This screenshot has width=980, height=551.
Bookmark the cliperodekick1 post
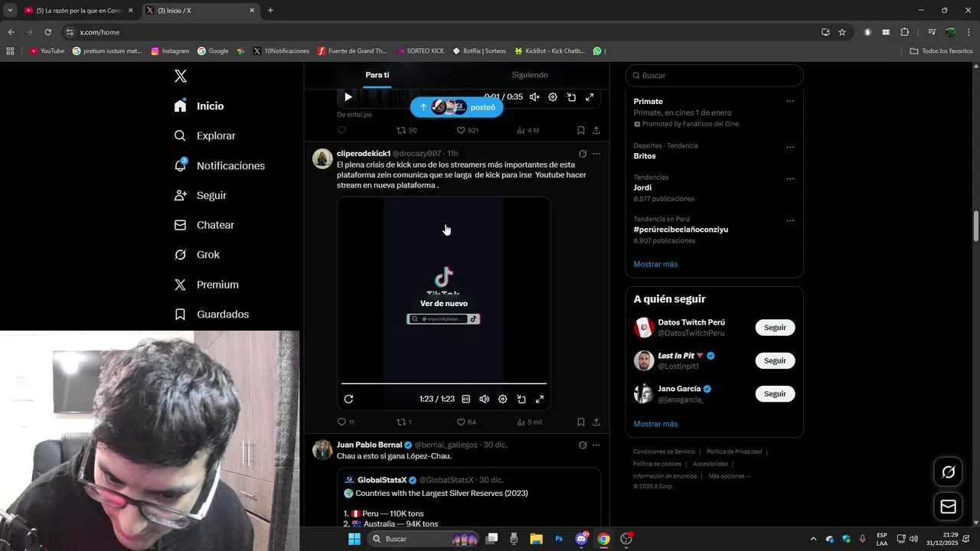pos(581,422)
